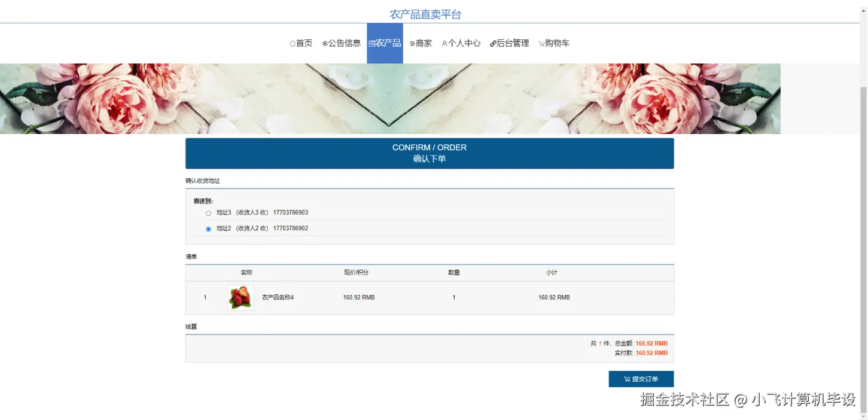Click the 寄送到: label

pos(203,201)
